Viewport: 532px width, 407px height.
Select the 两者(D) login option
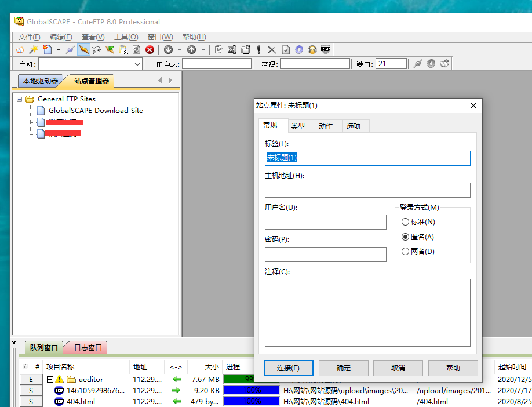(x=405, y=252)
